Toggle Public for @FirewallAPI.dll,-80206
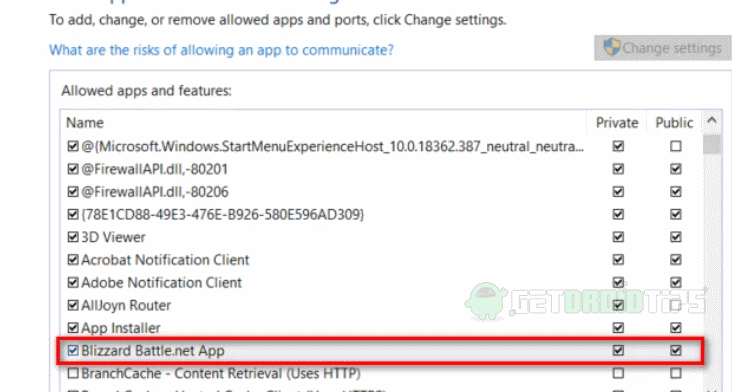 coord(676,192)
